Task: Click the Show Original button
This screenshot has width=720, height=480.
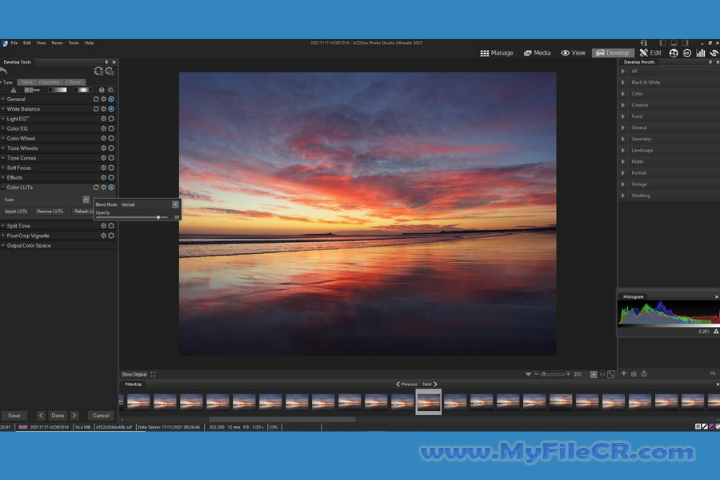Action: click(134, 374)
